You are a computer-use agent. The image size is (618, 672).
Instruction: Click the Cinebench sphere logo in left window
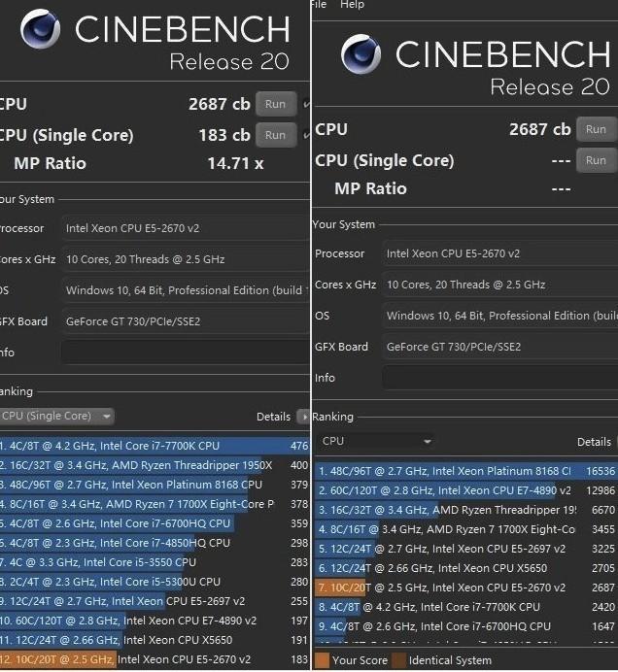tap(40, 30)
